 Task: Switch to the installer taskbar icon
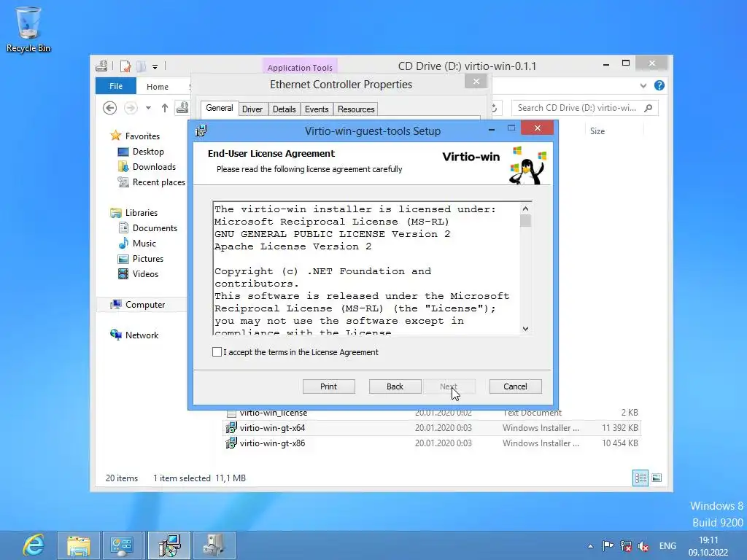pyautogui.click(x=169, y=545)
